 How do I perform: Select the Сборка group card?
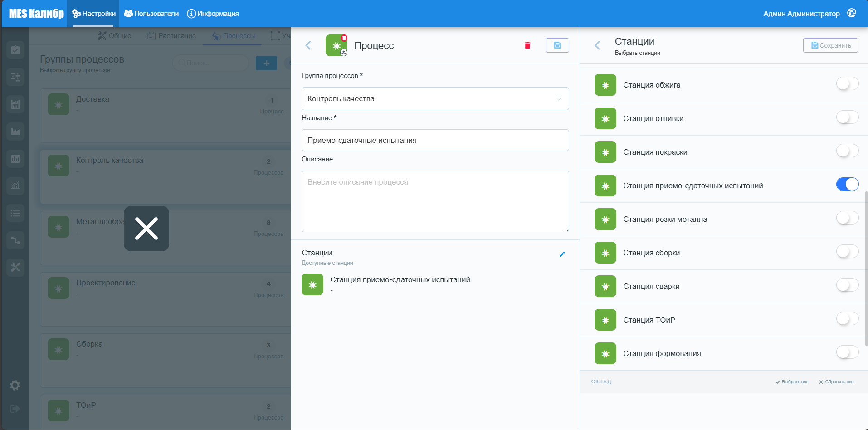coord(166,361)
